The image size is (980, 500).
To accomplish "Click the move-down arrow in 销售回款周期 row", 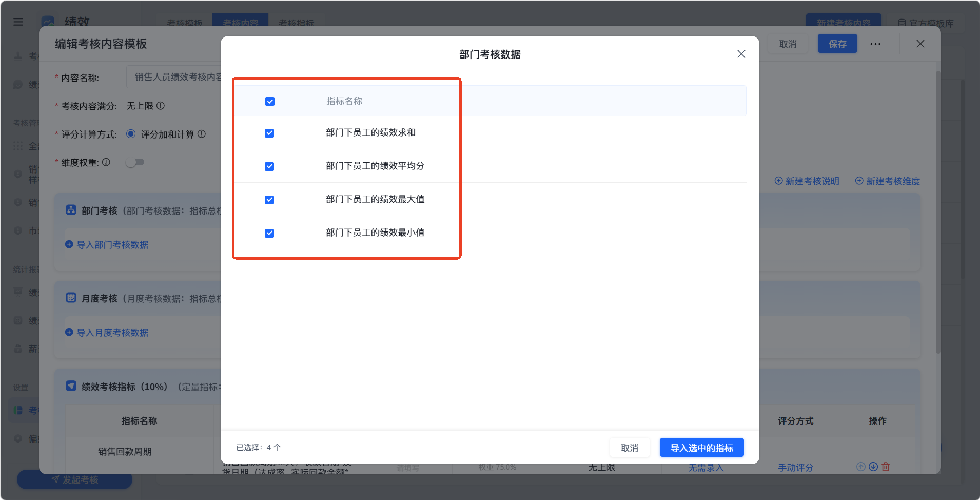I will point(873,467).
